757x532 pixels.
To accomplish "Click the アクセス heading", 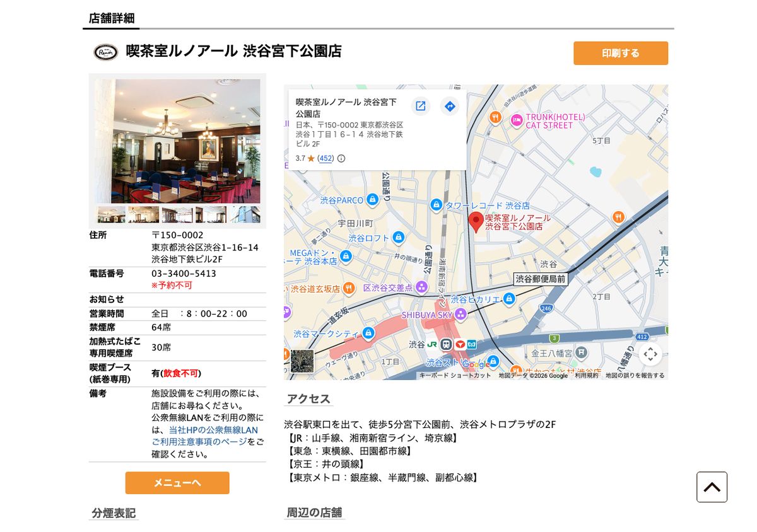I will 308,398.
